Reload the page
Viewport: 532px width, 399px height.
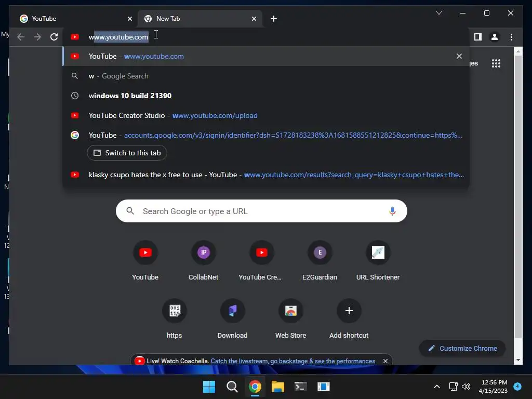pos(54,37)
